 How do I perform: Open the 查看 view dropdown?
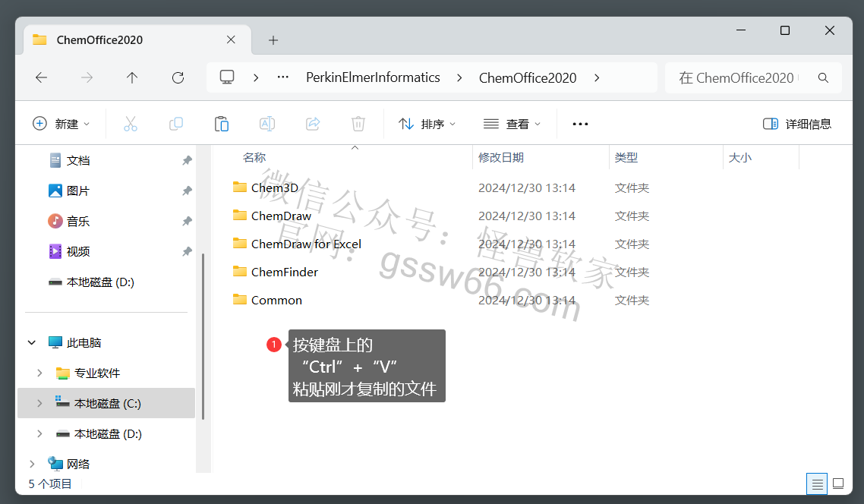click(x=512, y=124)
